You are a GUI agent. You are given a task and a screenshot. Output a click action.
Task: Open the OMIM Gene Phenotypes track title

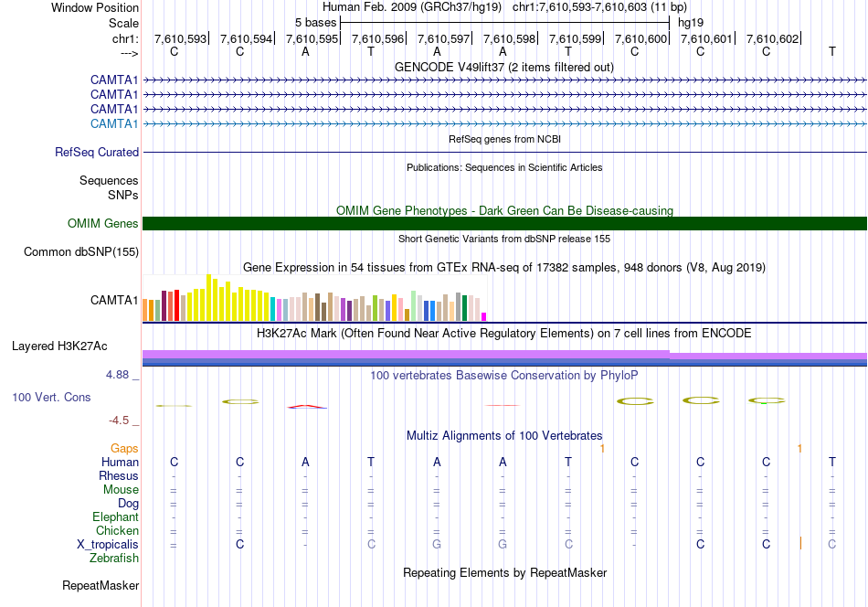(504, 210)
